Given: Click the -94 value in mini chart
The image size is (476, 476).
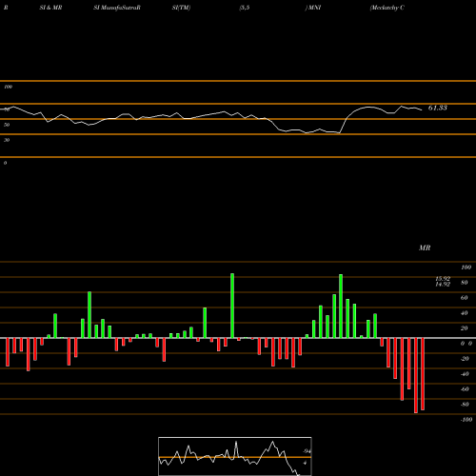Looking at the screenshot, I should pos(307,451).
